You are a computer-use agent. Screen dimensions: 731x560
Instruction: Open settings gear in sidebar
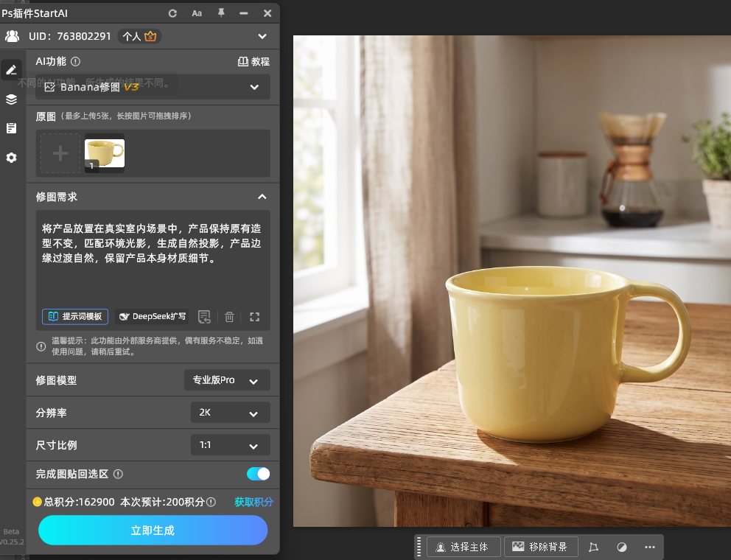coord(12,158)
